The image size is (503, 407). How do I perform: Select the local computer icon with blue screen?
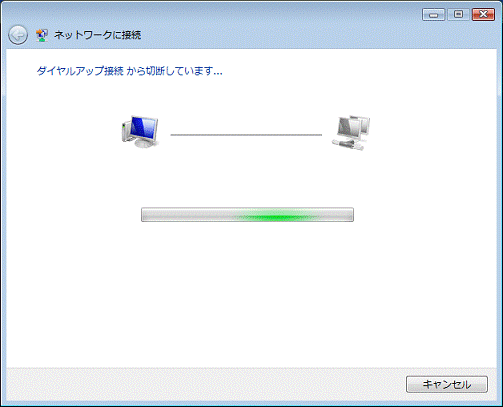(x=140, y=131)
